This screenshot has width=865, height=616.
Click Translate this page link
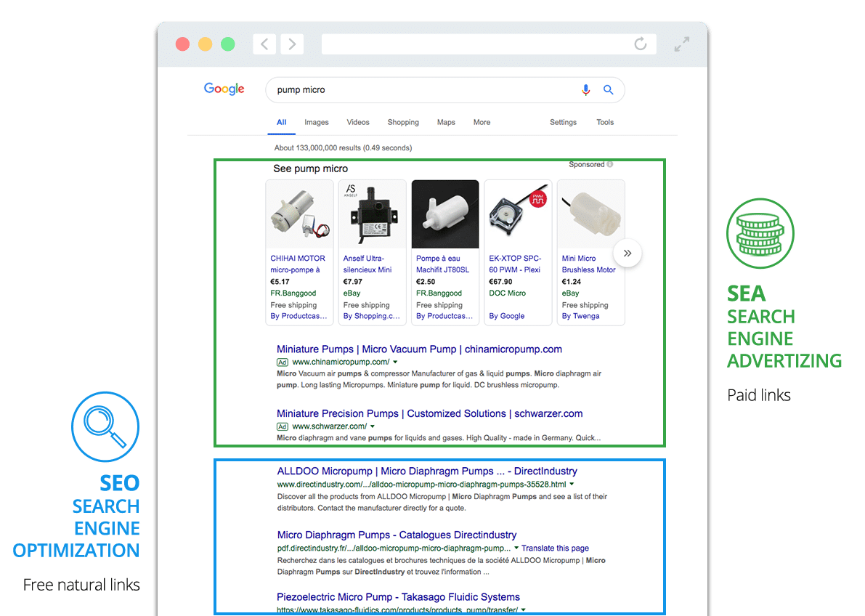coord(555,548)
